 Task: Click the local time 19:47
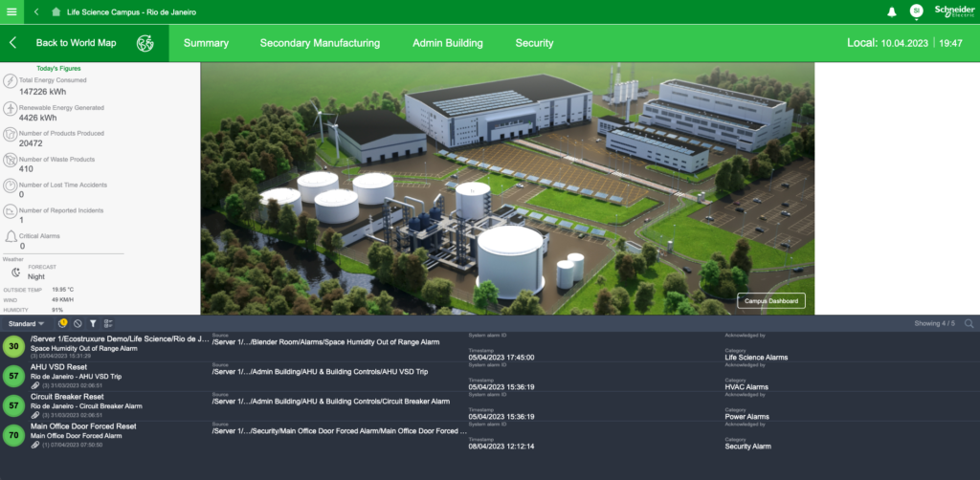point(950,43)
